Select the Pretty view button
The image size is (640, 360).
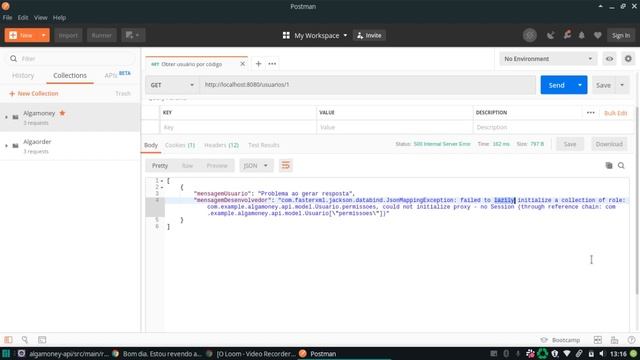(x=160, y=165)
